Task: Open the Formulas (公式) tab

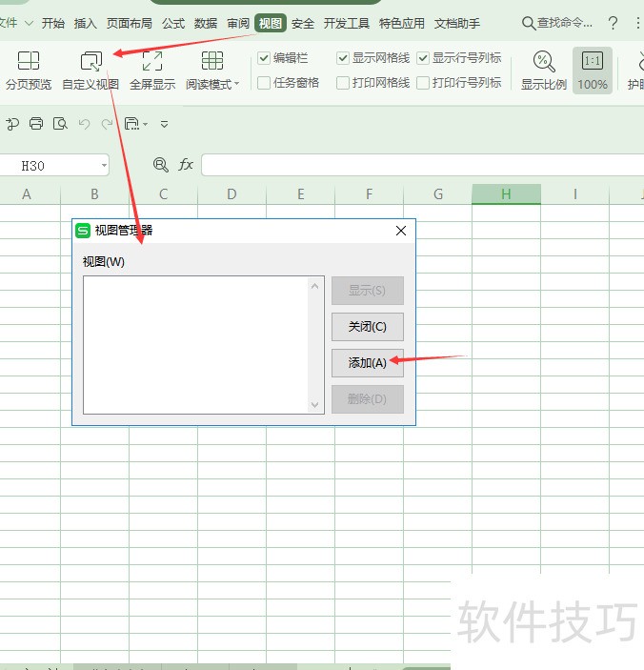Action: point(173,23)
